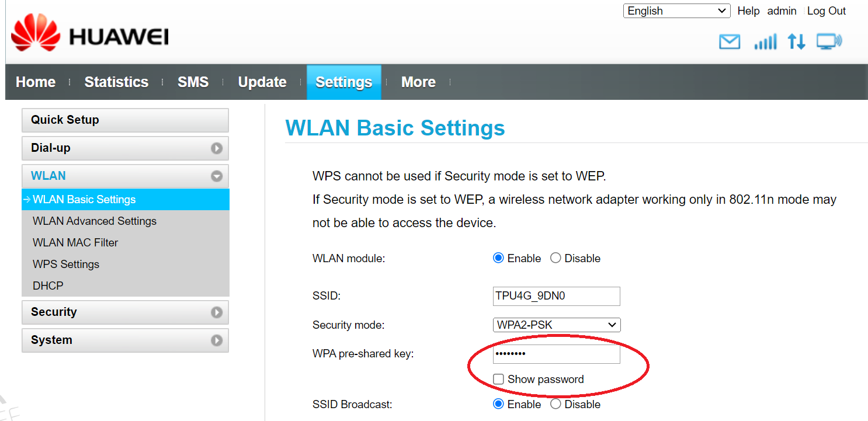Click the Log Out link
The height and width of the screenshot is (421, 868).
point(827,11)
